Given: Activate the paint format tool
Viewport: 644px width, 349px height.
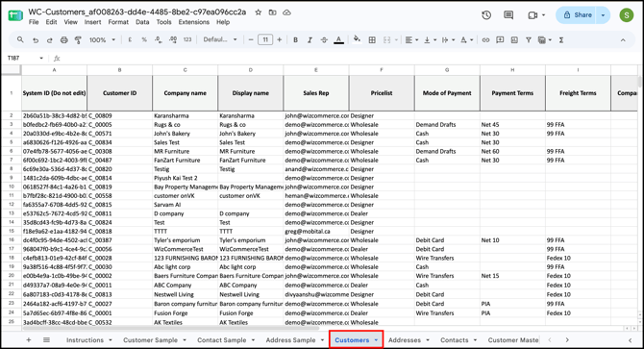Looking at the screenshot, I should point(78,39).
